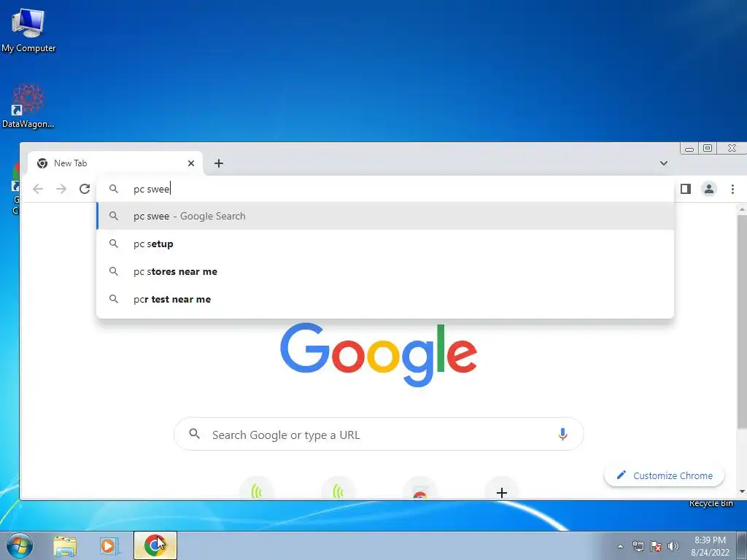Screen dimensions: 747x560
Task: Show hidden tray icons arrow
Action: 620,546
